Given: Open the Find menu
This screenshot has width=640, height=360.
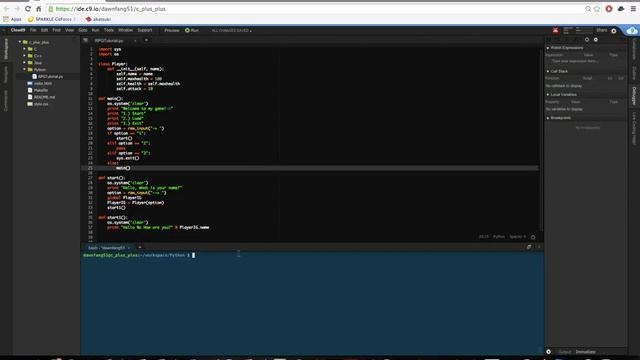Looking at the screenshot, I should click(56, 30).
